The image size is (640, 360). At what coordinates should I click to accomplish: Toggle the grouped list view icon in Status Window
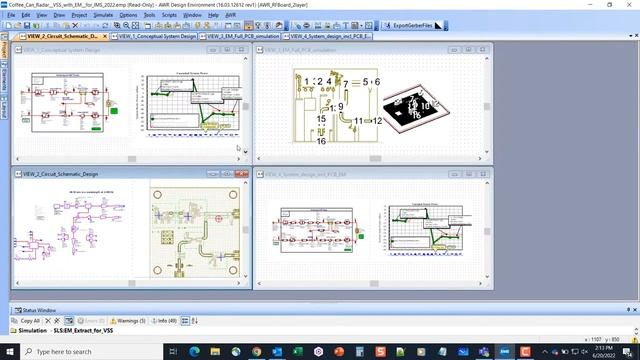coord(185,321)
